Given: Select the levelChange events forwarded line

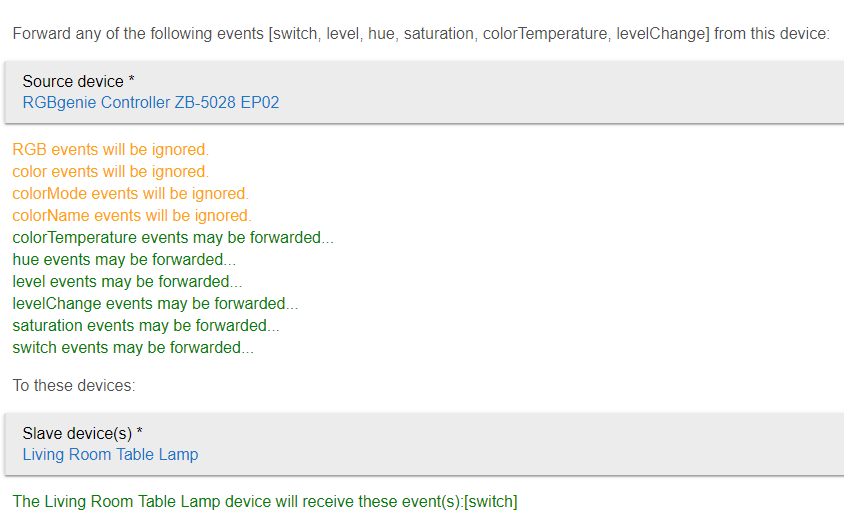Looking at the screenshot, I should pyautogui.click(x=155, y=304).
